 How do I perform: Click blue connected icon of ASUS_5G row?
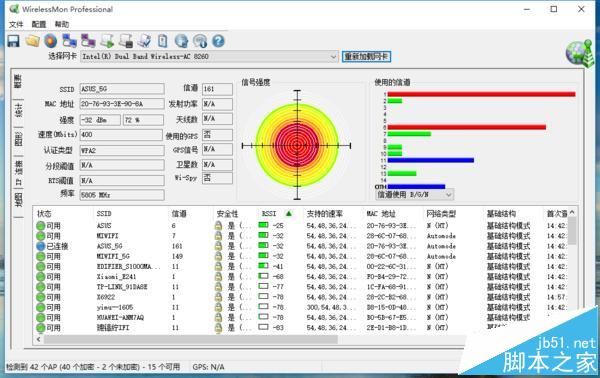pos(41,246)
